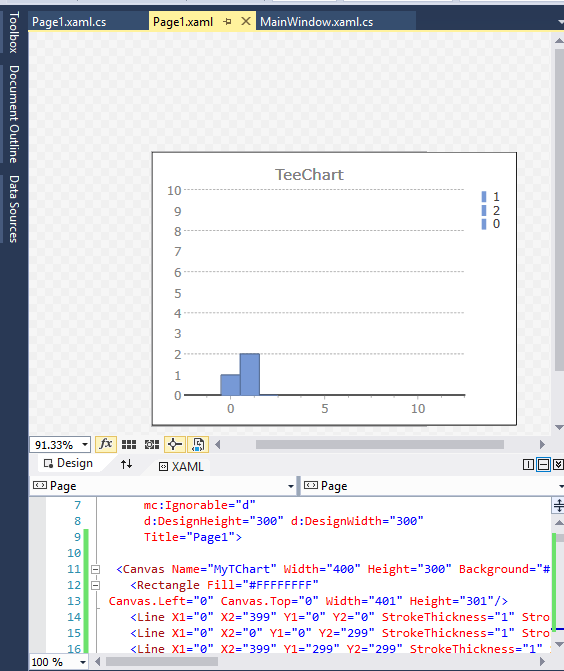Toggle snap to snaplines icon
Screen dimensions: 564x671
(x=175, y=445)
